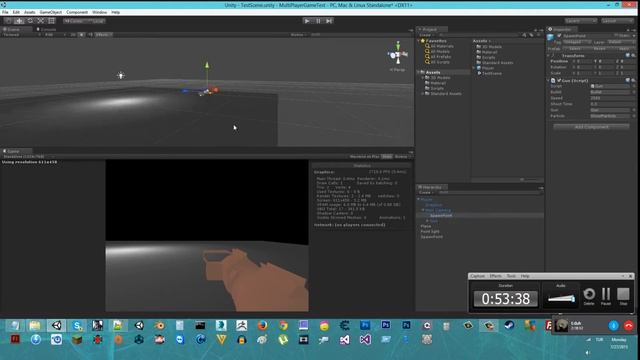Open Gun (Script) component gear settings
This screenshot has width=640, height=360.
(x=633, y=80)
